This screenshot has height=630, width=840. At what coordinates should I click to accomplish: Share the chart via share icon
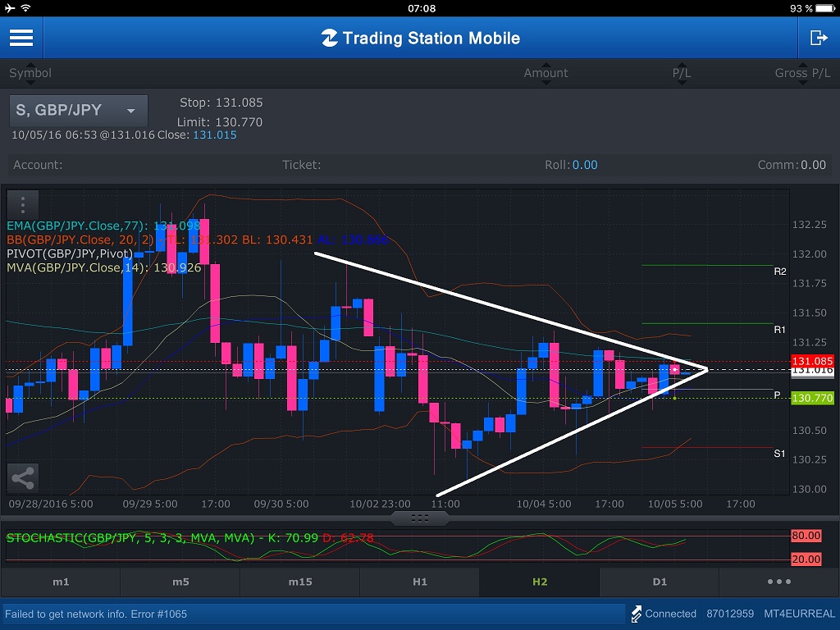click(22, 478)
